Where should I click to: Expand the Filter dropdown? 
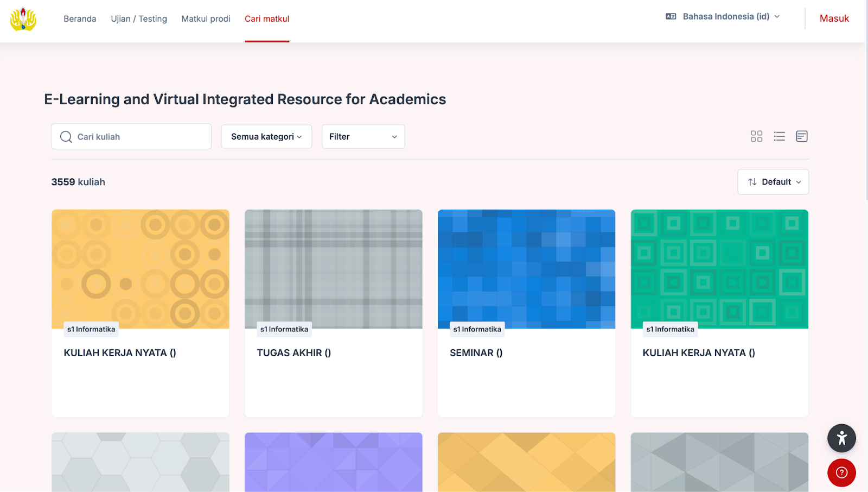pos(363,136)
